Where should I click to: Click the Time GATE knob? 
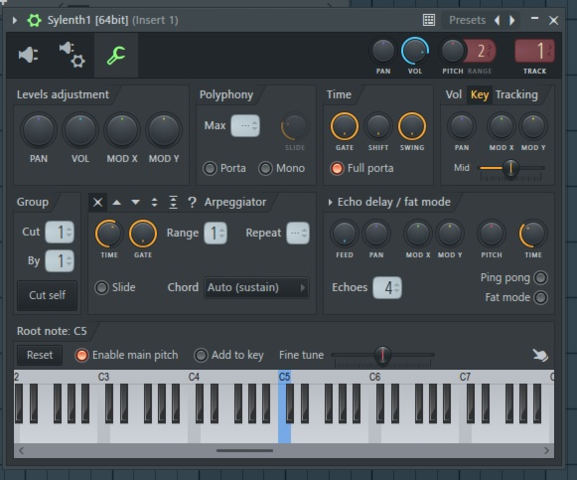(x=344, y=127)
